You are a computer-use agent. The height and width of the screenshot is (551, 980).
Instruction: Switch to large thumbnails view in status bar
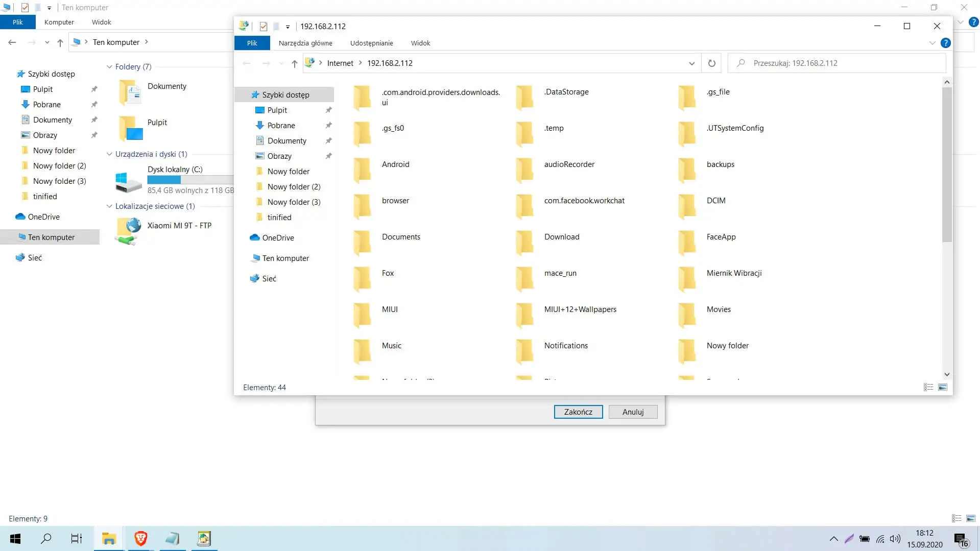942,387
